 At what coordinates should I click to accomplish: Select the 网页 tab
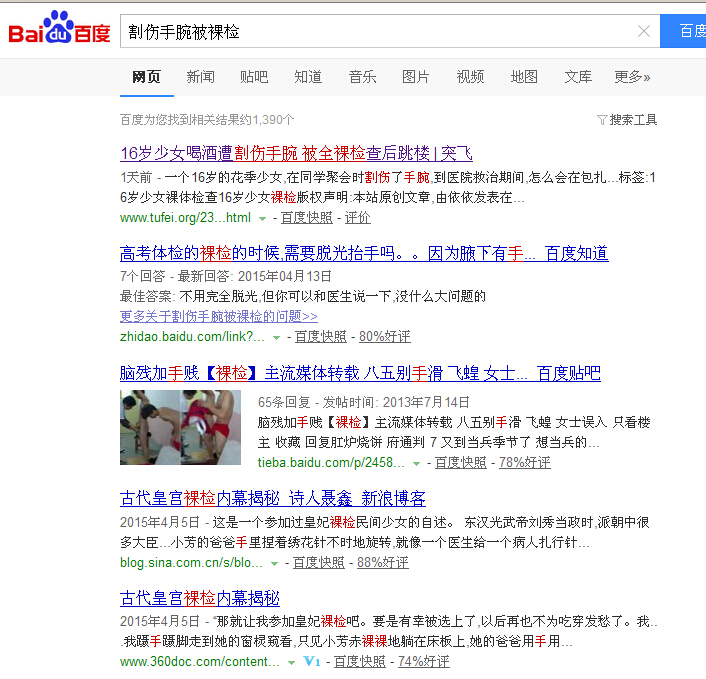click(x=146, y=77)
